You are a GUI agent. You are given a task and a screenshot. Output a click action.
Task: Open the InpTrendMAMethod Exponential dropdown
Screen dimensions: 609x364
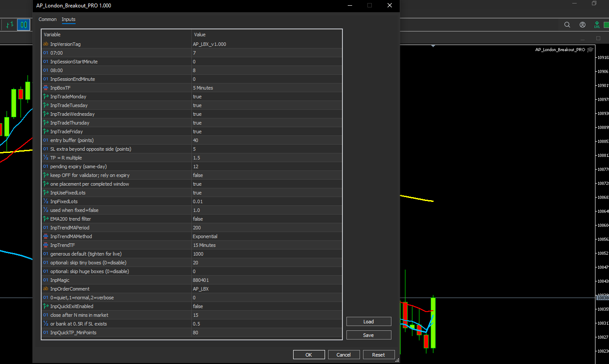[x=205, y=236]
